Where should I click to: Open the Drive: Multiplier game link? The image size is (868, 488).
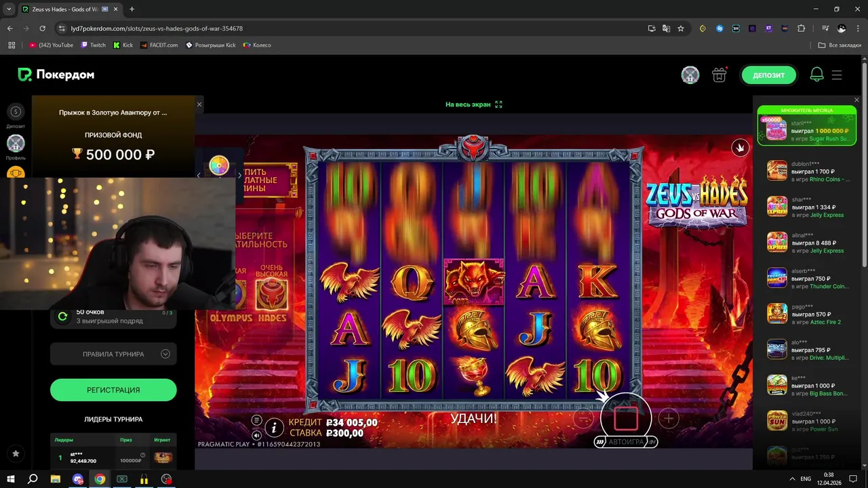coord(829,358)
